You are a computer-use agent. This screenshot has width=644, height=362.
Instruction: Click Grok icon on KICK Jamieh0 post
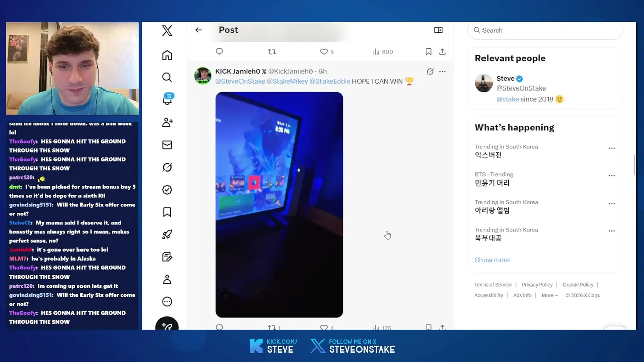click(x=430, y=71)
